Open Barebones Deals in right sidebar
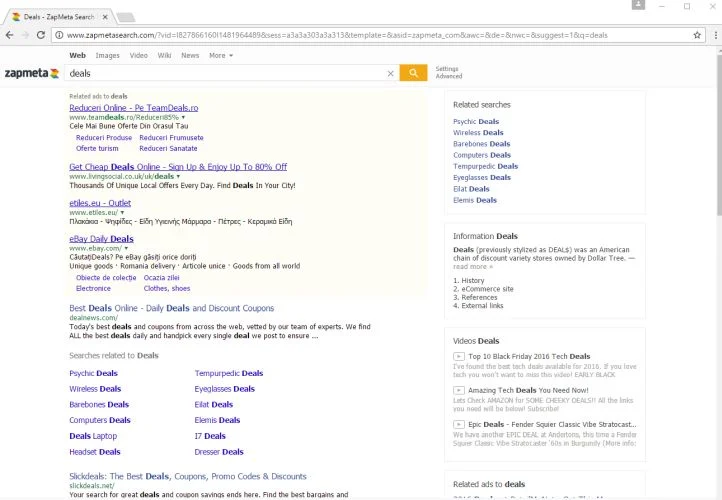 pyautogui.click(x=482, y=144)
